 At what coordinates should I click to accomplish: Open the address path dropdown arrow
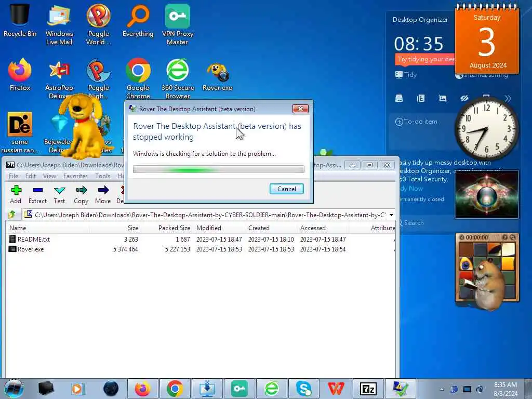click(x=391, y=215)
